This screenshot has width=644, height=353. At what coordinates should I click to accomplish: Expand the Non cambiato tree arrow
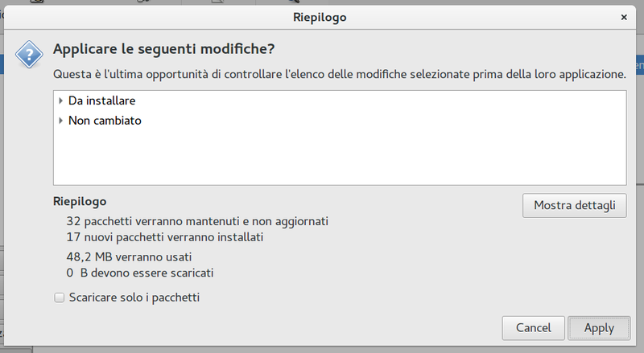(x=60, y=121)
